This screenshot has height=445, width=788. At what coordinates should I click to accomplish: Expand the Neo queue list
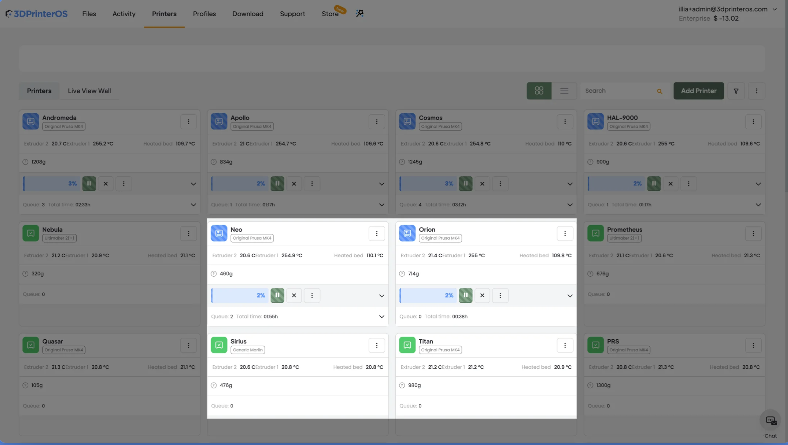point(381,316)
